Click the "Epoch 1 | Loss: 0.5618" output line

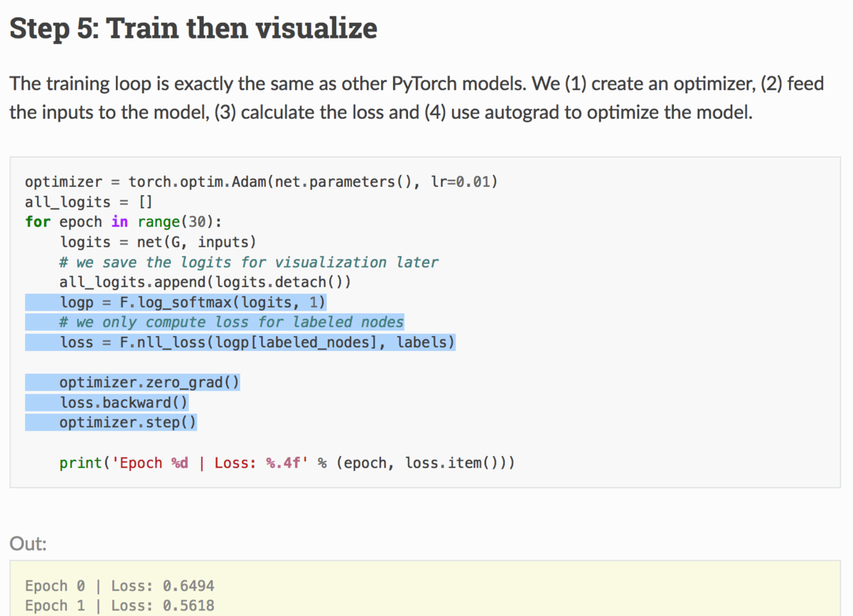tap(119, 605)
